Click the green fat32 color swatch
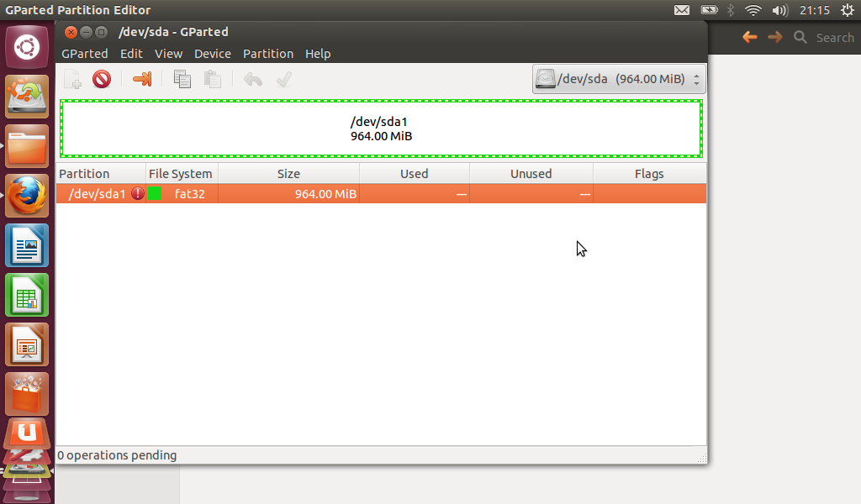861x504 pixels. (155, 194)
